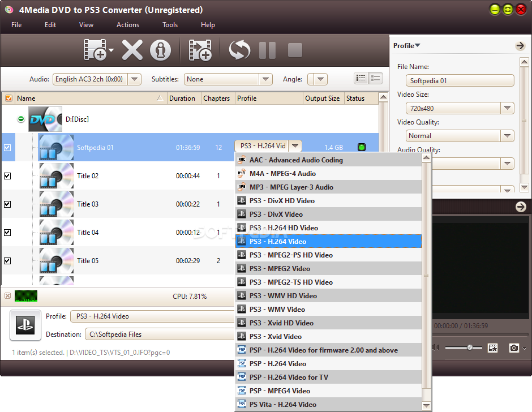Select PSP - MPEG4 Video profile
This screenshot has height=412, width=532.
coord(328,390)
